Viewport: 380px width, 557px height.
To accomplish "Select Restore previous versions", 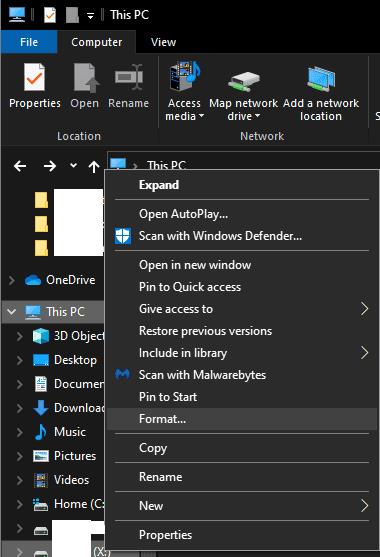I will [x=241, y=331].
